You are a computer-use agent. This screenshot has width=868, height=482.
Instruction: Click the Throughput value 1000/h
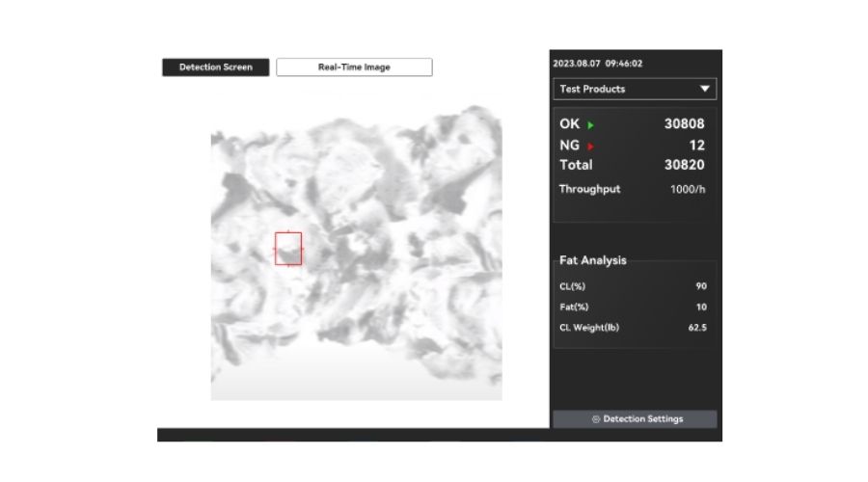click(688, 189)
